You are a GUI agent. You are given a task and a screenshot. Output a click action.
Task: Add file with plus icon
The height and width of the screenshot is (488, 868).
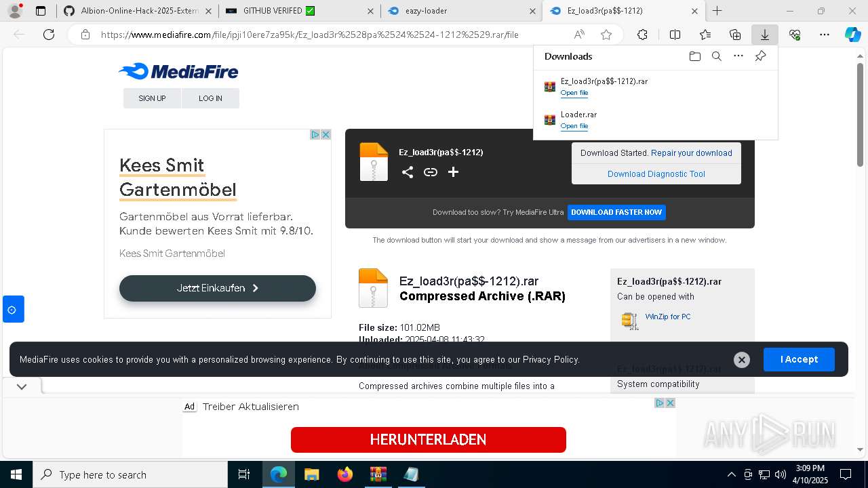tap(454, 172)
